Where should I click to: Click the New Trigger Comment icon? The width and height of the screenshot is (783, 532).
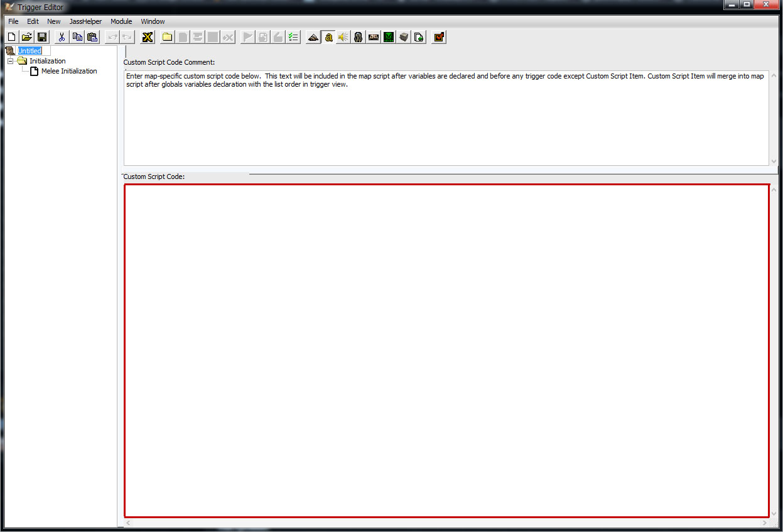coord(197,37)
